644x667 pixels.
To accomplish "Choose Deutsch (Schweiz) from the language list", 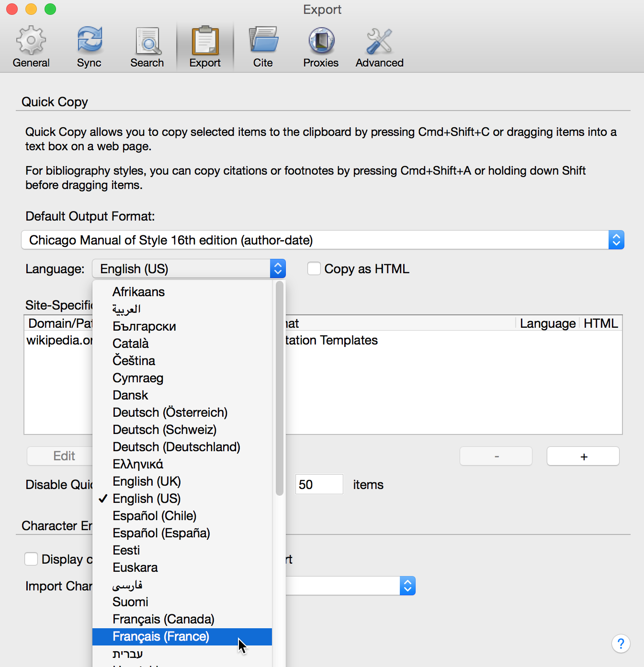I will click(164, 430).
